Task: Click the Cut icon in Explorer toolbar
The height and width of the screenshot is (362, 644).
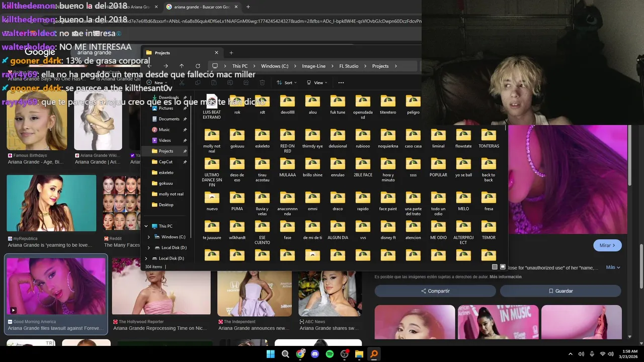Action: tap(182, 82)
